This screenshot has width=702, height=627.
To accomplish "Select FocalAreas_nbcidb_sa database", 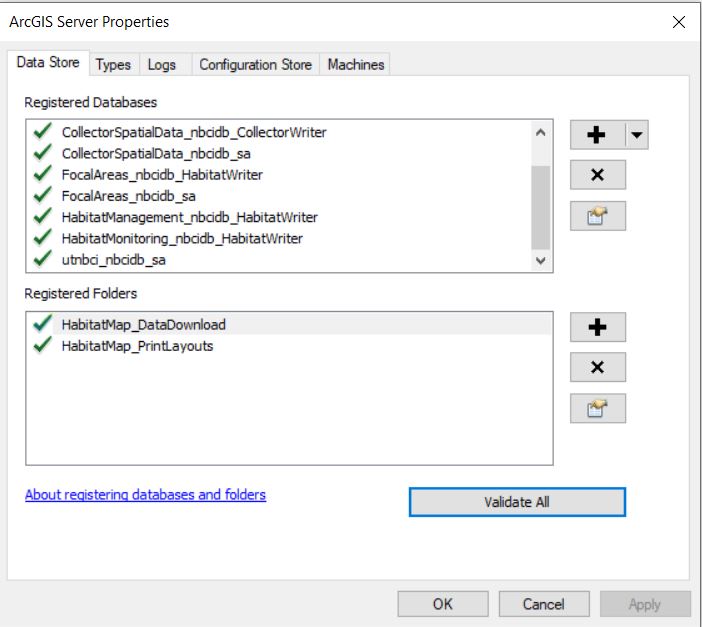I will 128,196.
